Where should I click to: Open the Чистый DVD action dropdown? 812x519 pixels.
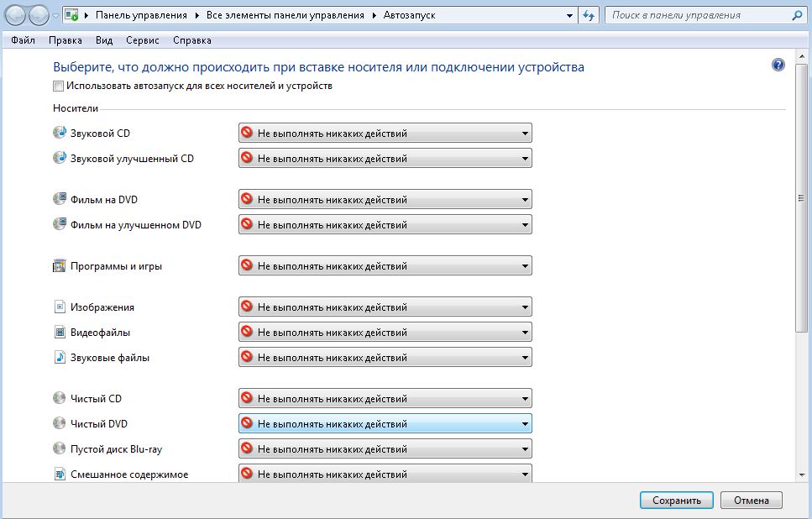(x=385, y=424)
